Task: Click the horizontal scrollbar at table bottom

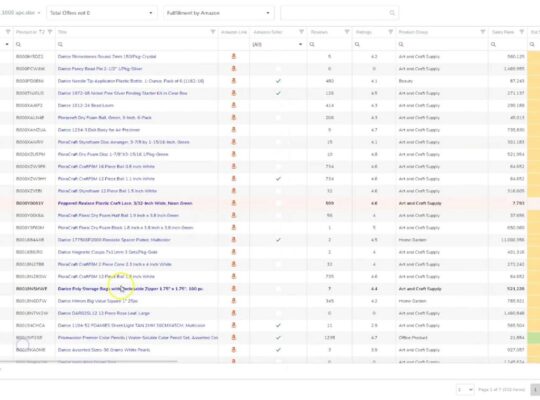Action: [x=89, y=361]
